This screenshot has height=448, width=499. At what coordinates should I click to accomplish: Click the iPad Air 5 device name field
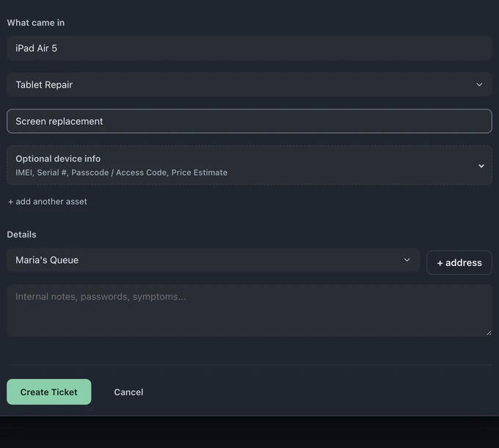249,48
